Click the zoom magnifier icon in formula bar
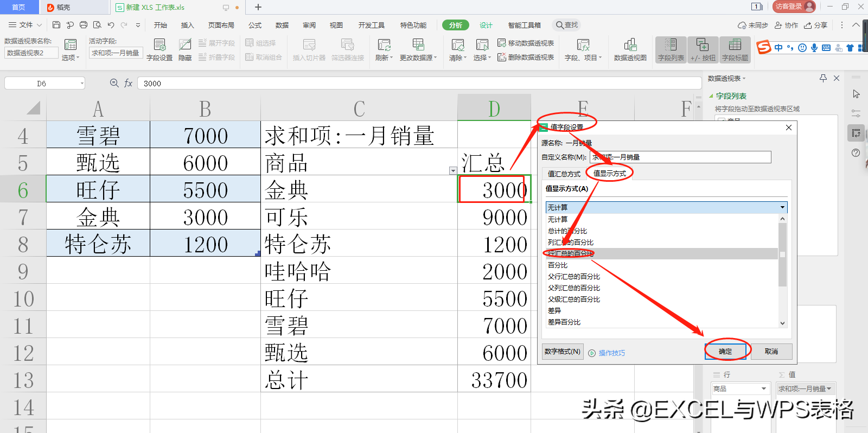Image resolution: width=868 pixels, height=433 pixels. [x=114, y=83]
